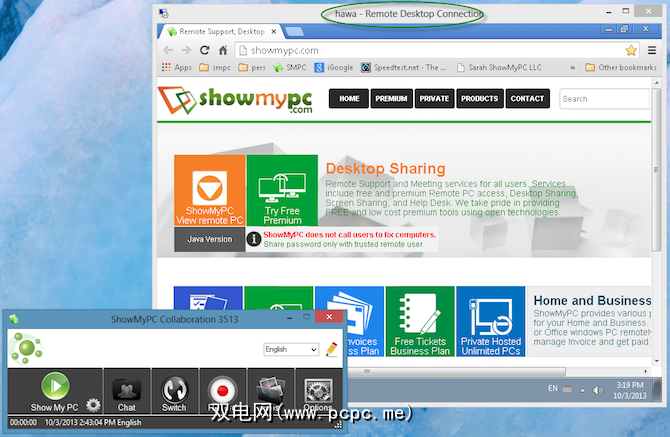Click the browser forward arrow
670x437 pixels.
(186, 50)
